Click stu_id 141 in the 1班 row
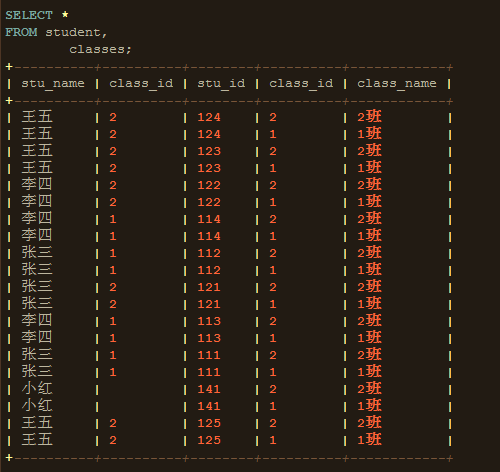The width and height of the screenshot is (500, 472). coord(209,406)
